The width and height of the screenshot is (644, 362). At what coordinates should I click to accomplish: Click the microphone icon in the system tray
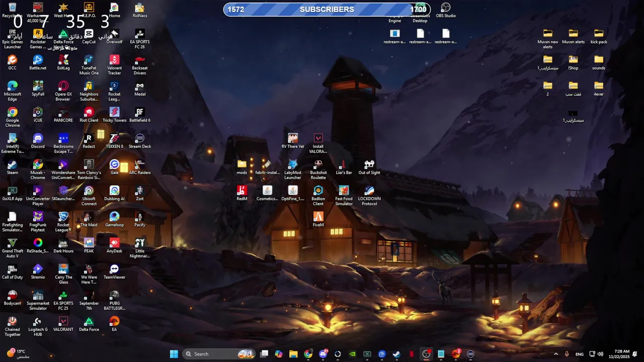pos(567,354)
